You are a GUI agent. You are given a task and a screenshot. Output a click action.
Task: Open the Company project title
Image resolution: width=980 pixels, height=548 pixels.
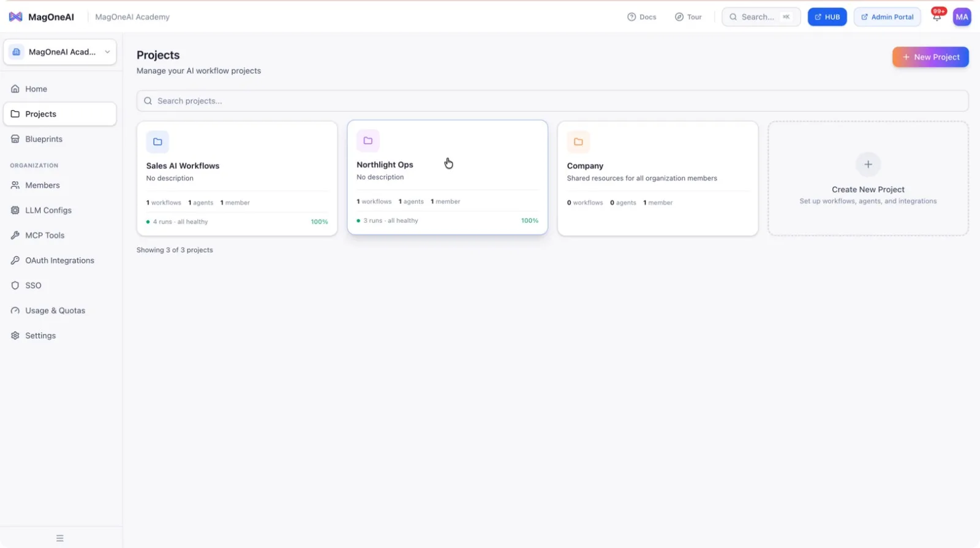pyautogui.click(x=585, y=166)
